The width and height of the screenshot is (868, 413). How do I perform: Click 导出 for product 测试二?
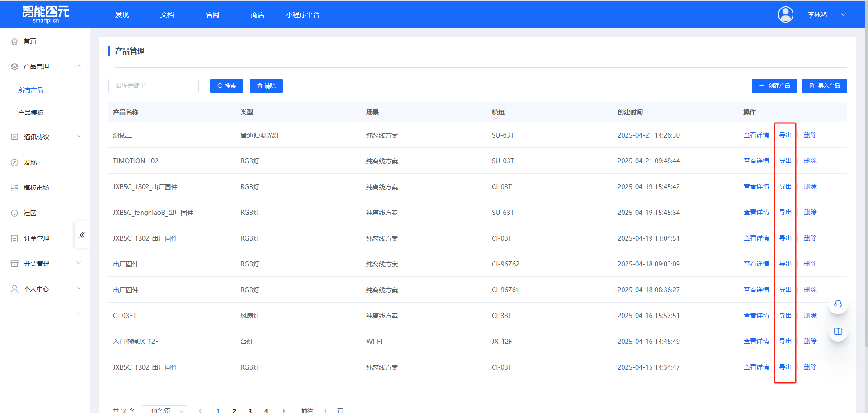click(785, 135)
